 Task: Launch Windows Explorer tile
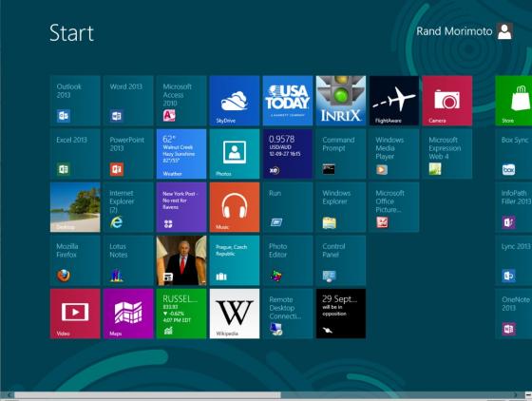point(341,207)
